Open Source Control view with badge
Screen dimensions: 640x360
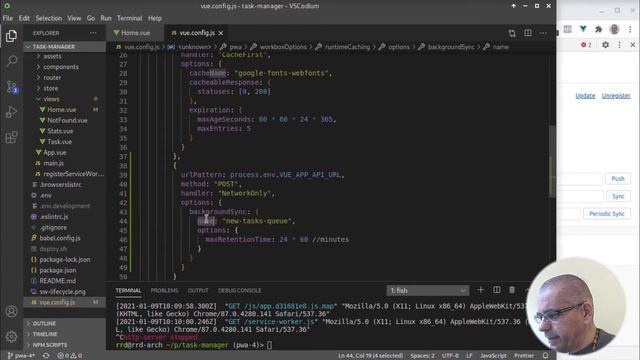(11, 87)
